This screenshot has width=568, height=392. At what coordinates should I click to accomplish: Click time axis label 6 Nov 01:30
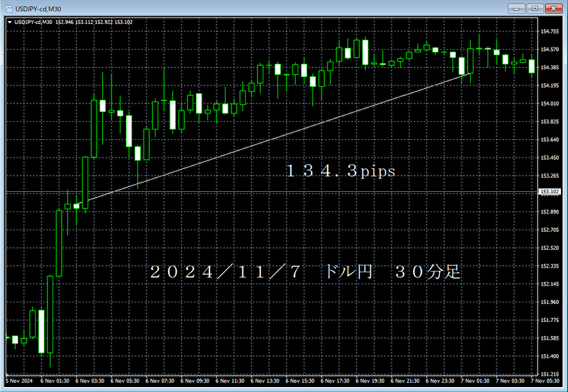(x=55, y=381)
